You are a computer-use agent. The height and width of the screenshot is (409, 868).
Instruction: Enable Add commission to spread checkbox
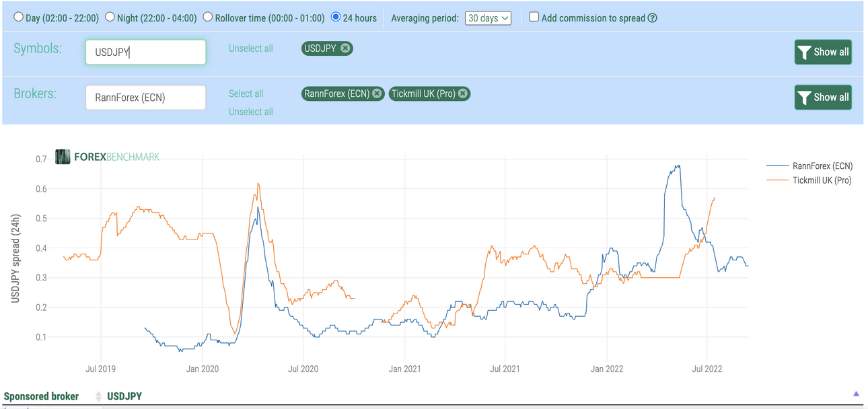[x=534, y=17]
